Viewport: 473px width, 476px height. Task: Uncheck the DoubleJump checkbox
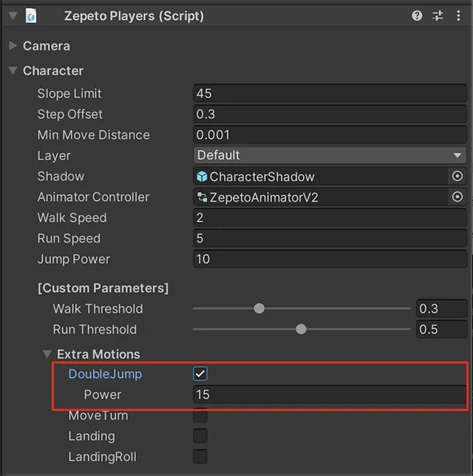pyautogui.click(x=200, y=374)
